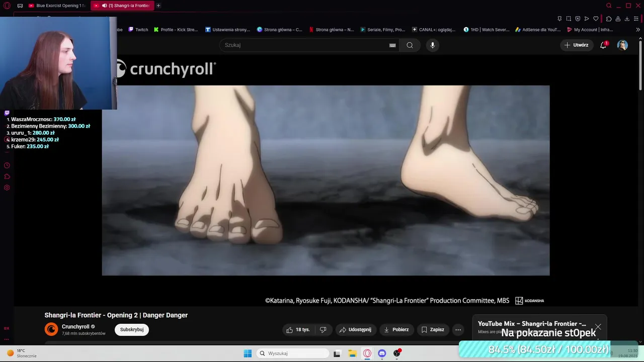
Task: Open the easy setup sliders icon
Action: click(x=636, y=19)
